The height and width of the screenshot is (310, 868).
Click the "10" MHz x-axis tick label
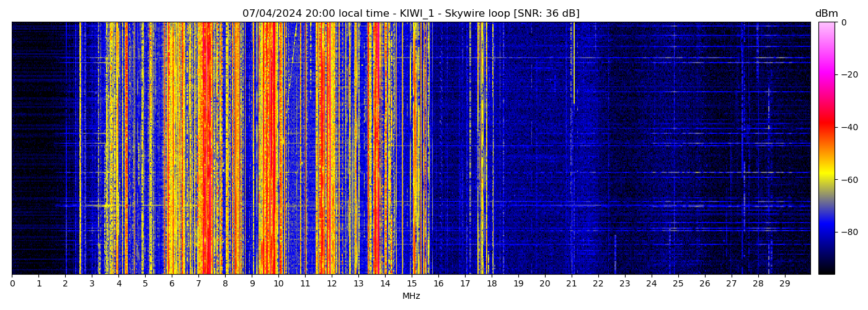coord(278,284)
